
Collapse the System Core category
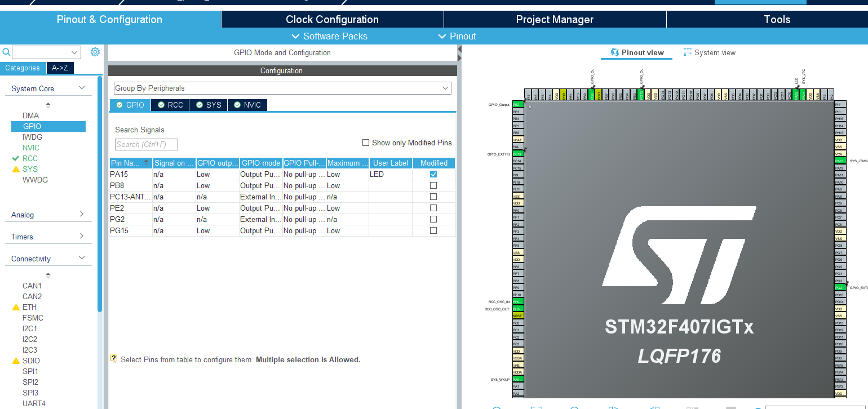[82, 88]
